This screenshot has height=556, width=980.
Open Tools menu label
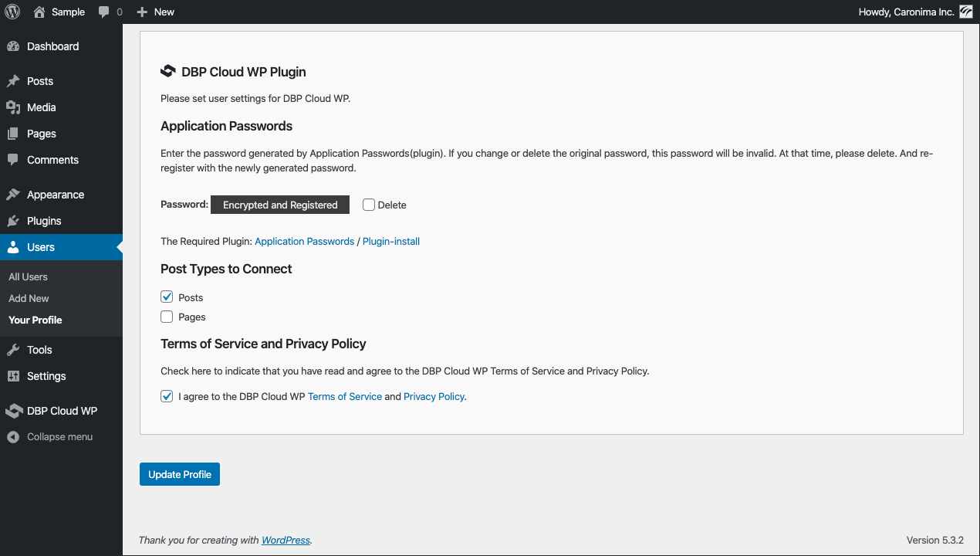coord(39,350)
